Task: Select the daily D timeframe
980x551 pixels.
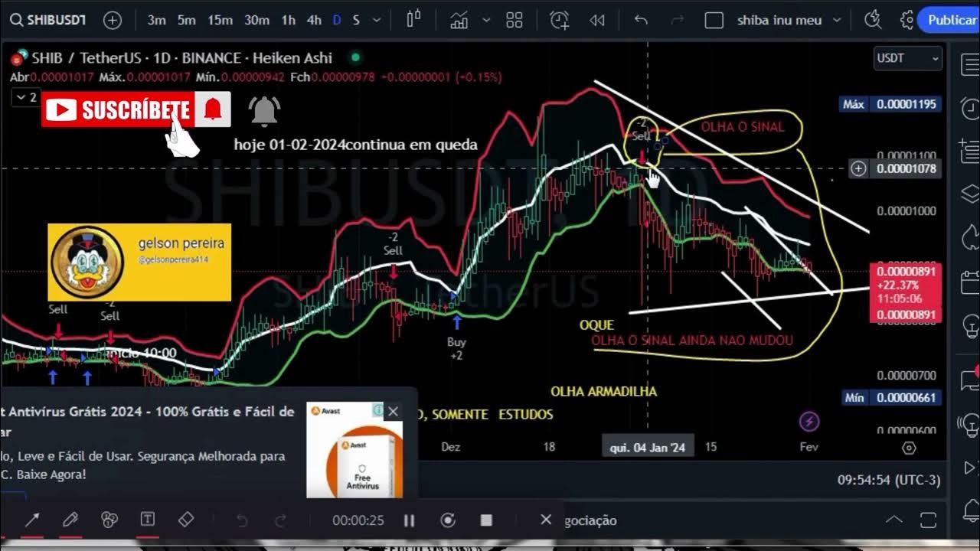Action: 337,21
